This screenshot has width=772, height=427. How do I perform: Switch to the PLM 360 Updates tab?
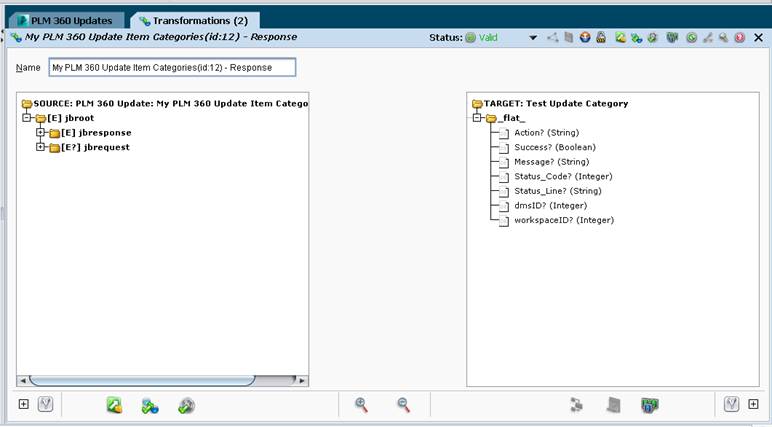tap(65, 21)
